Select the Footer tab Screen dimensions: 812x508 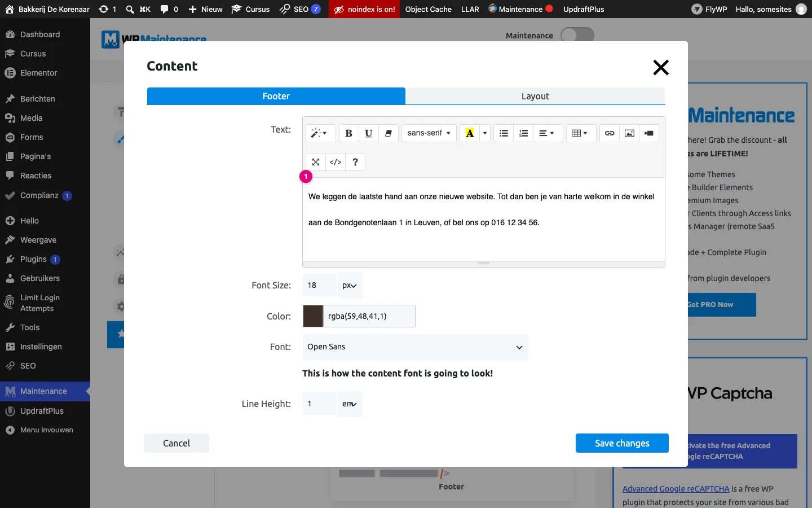pyautogui.click(x=276, y=96)
